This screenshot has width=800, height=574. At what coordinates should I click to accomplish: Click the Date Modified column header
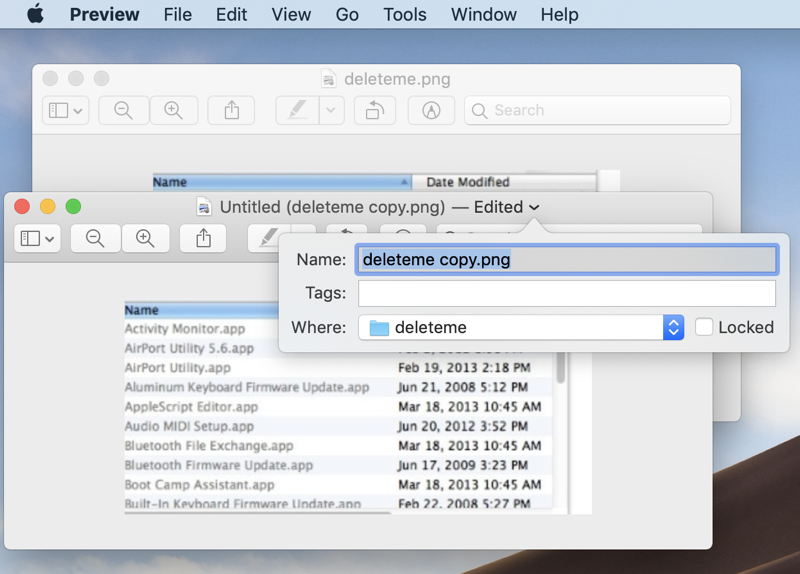(468, 182)
